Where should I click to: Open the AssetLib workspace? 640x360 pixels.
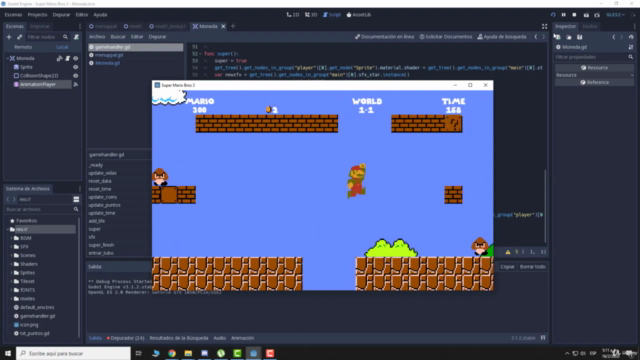click(359, 15)
